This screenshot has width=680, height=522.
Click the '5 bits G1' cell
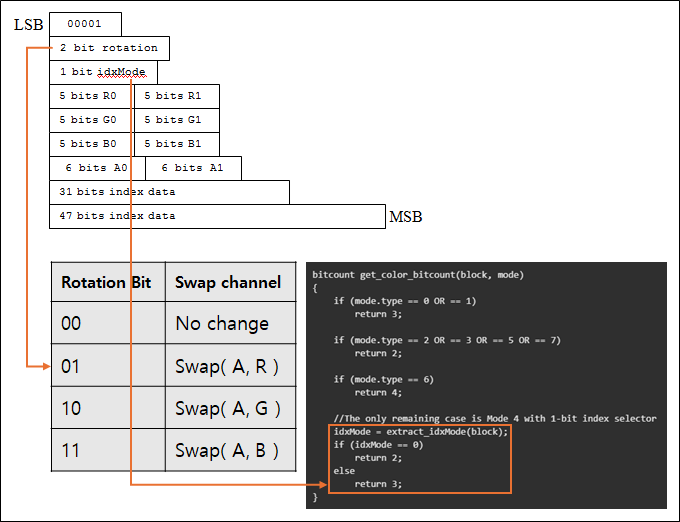pos(177,120)
